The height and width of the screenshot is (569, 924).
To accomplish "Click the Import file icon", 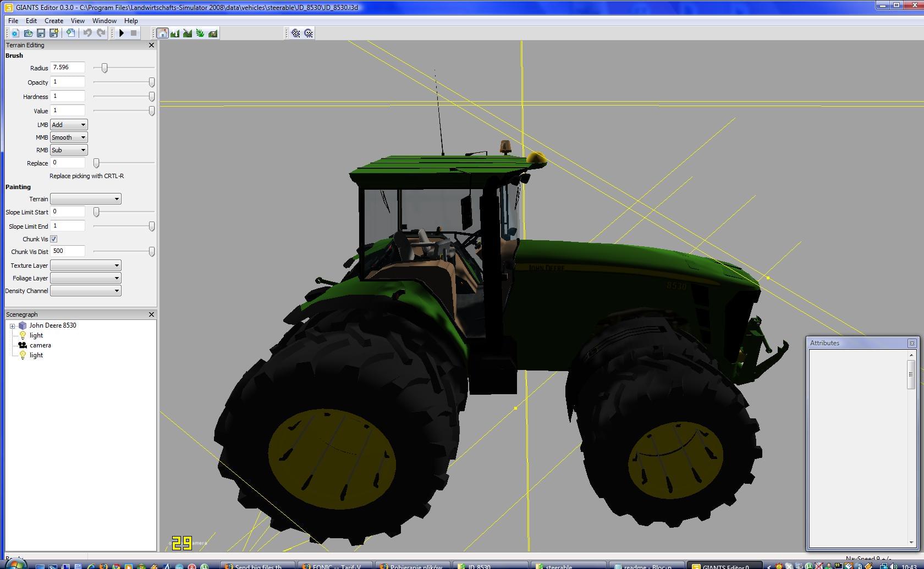I will [70, 34].
